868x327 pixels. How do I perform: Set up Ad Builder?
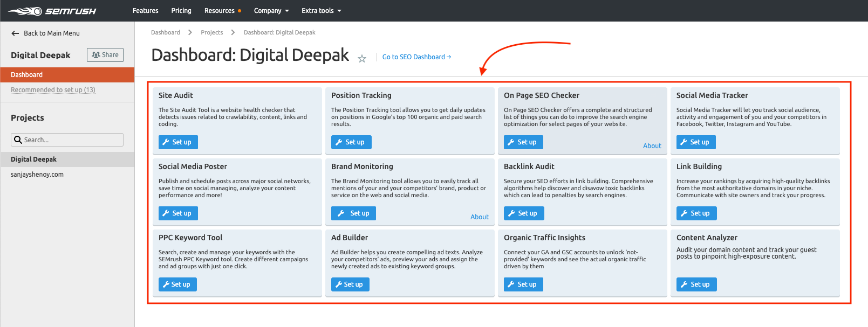point(350,284)
